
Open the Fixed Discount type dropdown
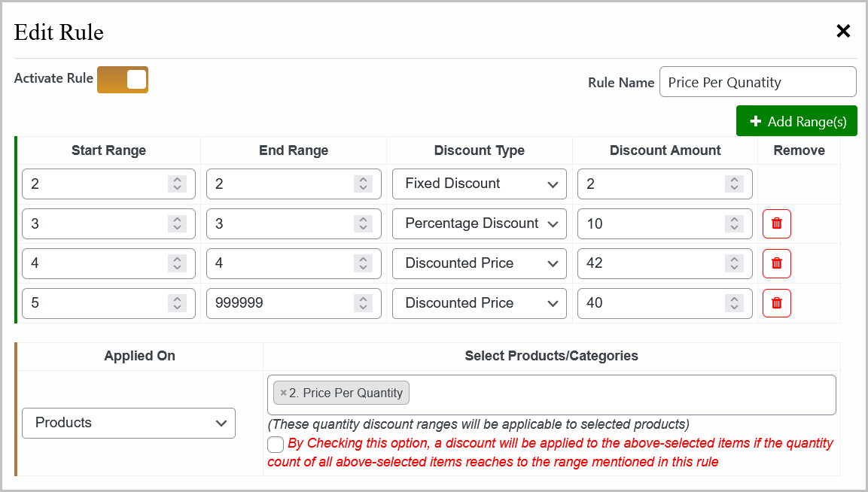479,184
